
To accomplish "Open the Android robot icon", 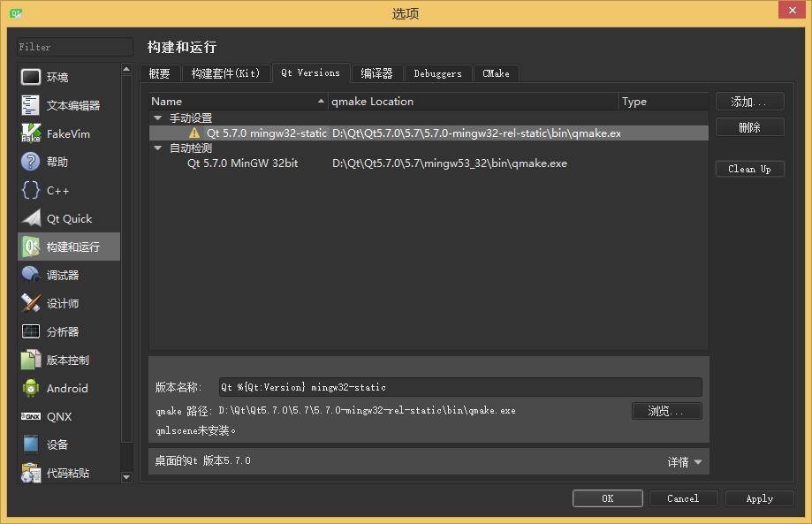I will [x=31, y=388].
